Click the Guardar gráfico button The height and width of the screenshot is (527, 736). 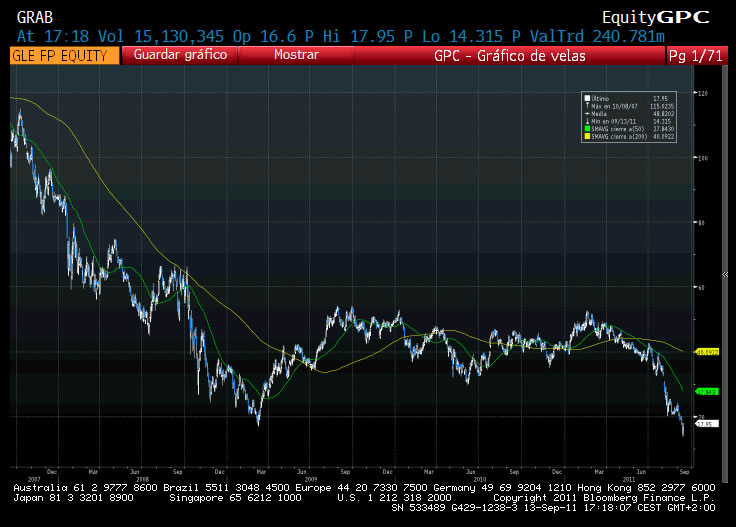[180, 55]
